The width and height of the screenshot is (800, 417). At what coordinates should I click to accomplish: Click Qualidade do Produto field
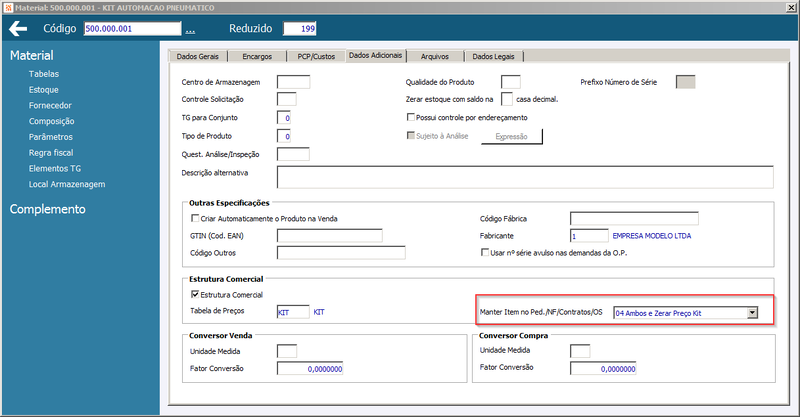pyautogui.click(x=511, y=82)
